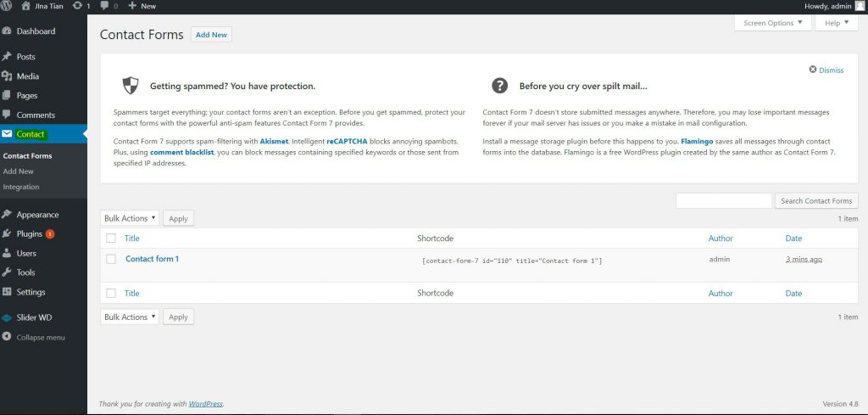
Task: Open the site home icon for Jina Tian
Action: coord(25,6)
